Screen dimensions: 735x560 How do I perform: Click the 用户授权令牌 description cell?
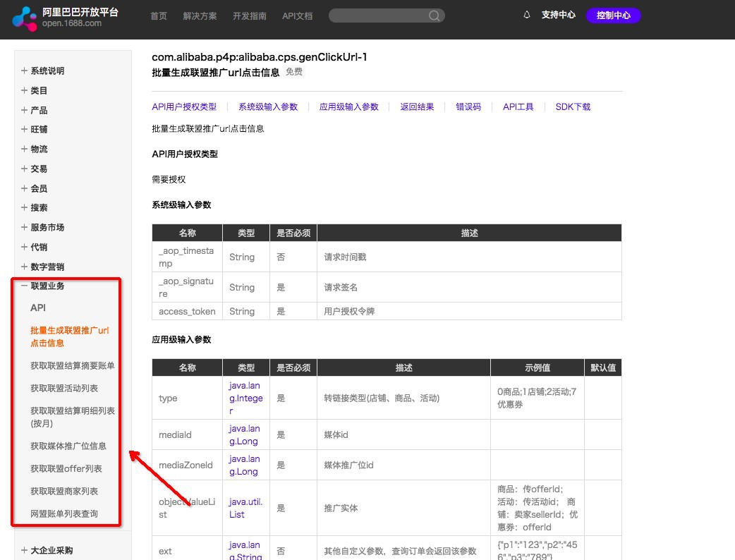click(469, 311)
